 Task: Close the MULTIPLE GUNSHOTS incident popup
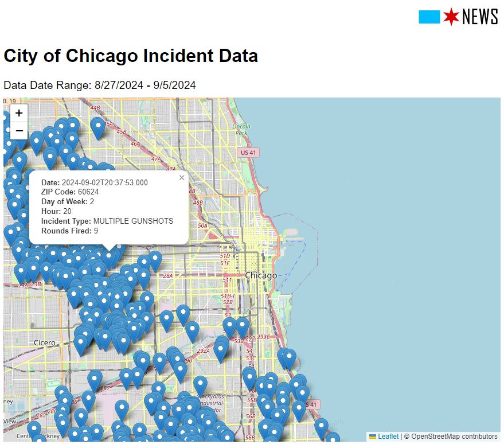tap(181, 177)
